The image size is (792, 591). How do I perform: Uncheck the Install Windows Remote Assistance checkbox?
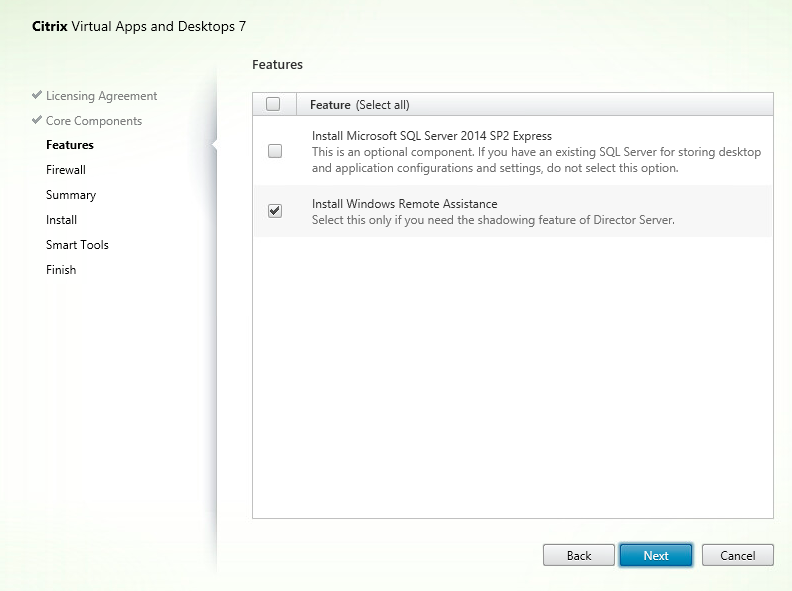click(x=275, y=211)
